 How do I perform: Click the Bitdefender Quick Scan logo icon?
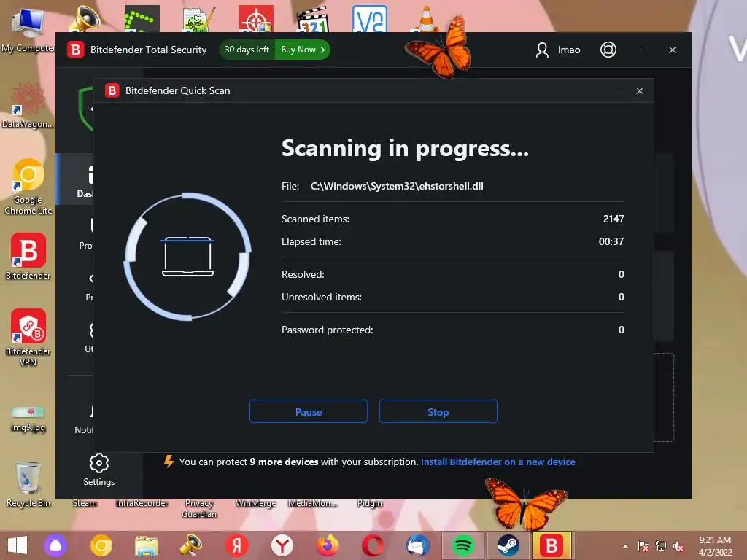coord(112,90)
